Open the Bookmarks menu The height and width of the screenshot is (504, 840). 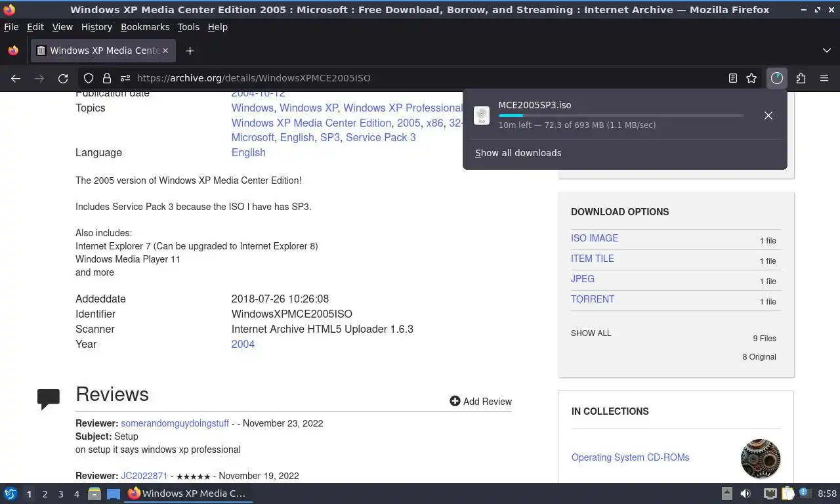tap(145, 27)
